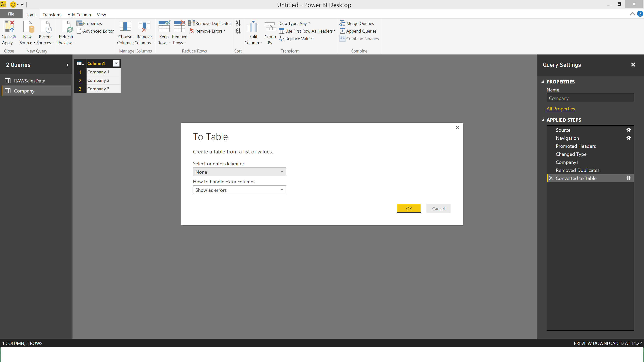Open the help question mark icon
This screenshot has width=644, height=362.
point(640,14)
